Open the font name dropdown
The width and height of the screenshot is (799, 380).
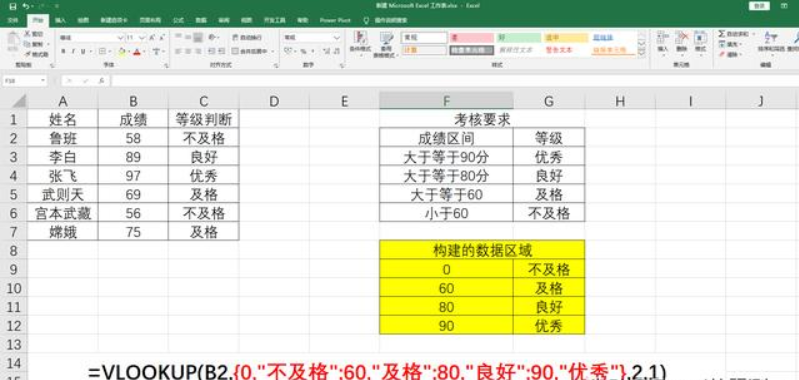coord(120,38)
